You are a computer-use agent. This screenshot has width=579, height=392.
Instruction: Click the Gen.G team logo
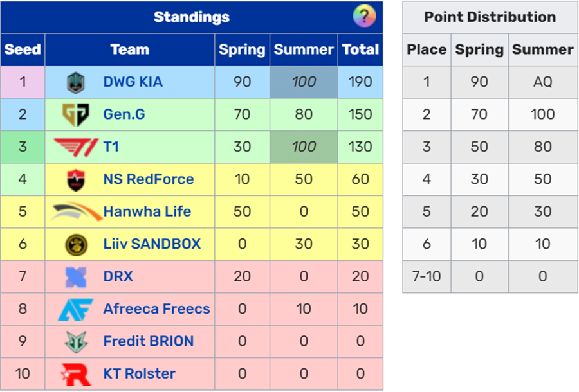76,114
